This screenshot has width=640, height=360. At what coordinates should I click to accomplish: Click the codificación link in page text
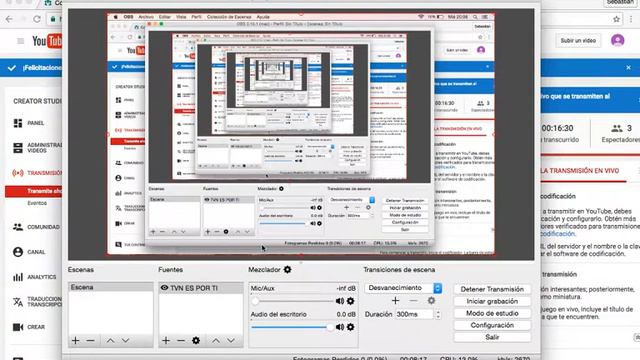pyautogui.click(x=557, y=234)
